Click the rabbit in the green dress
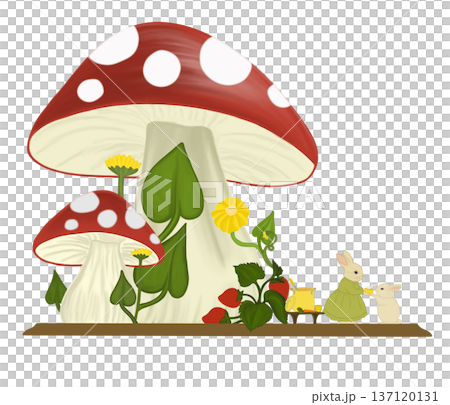450x405 pixels. [347, 287]
